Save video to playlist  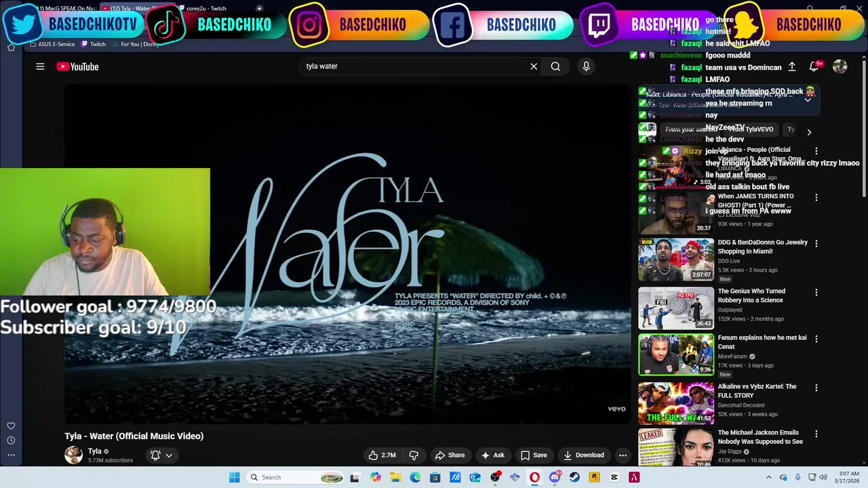[534, 455]
